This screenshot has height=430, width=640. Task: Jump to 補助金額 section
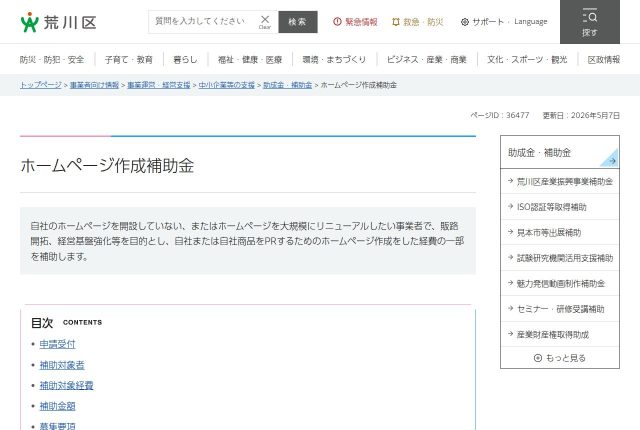[58, 406]
